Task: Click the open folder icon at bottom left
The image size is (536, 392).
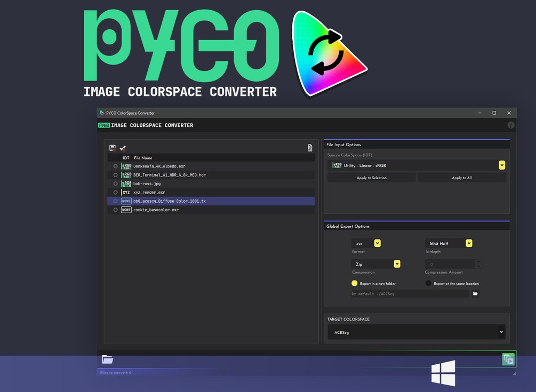Action: pos(107,359)
